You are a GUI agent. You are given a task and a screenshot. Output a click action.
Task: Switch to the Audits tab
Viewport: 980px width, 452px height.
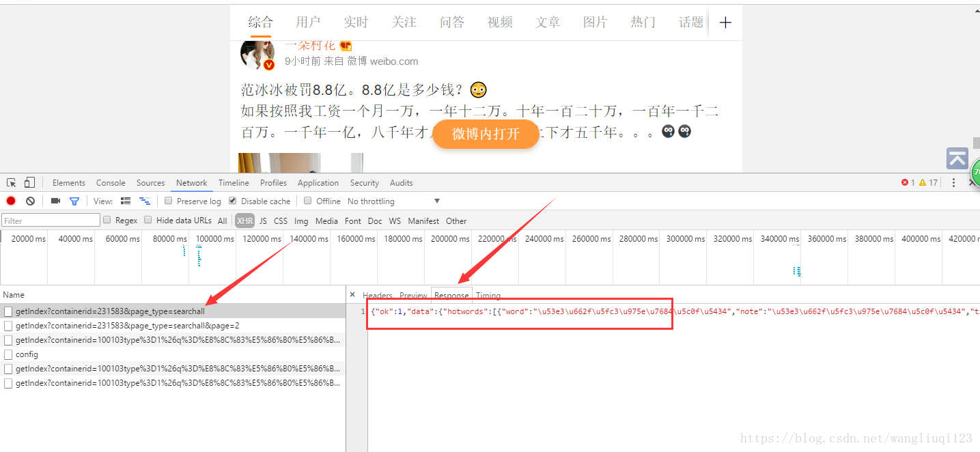(x=401, y=182)
